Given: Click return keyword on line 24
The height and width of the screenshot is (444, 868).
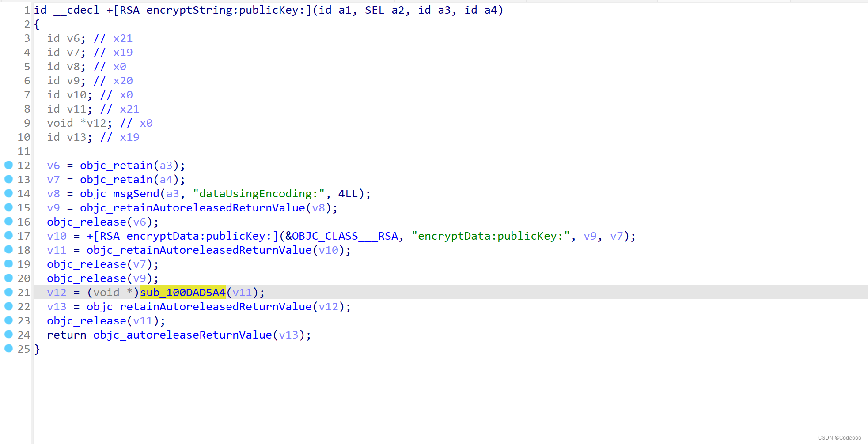Looking at the screenshot, I should (67, 335).
